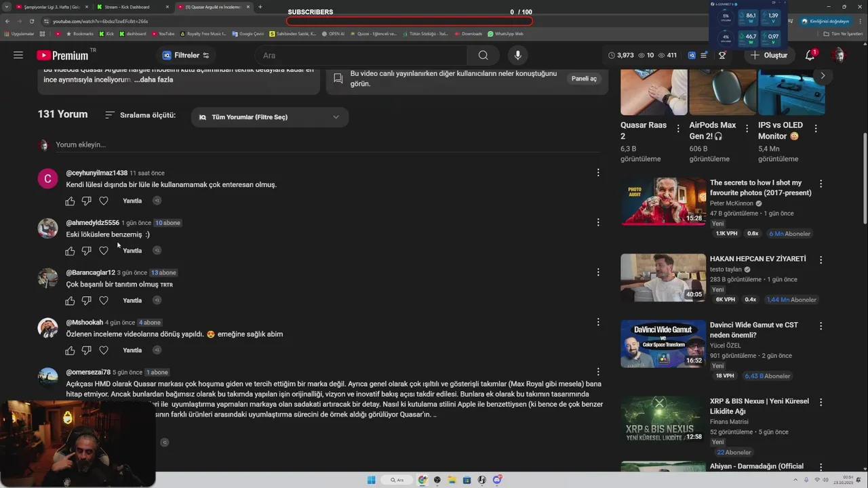Open options for XRP & BIS Nexus video

[821, 402]
